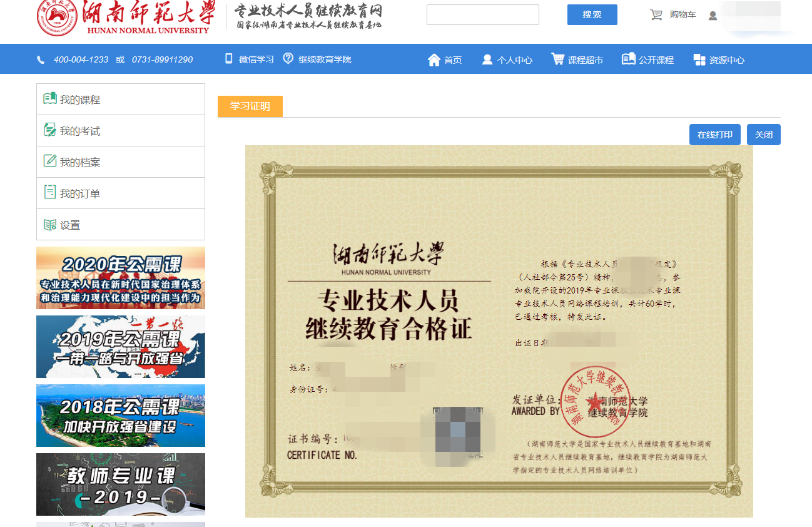Open the 2020年公需课 banner
The image size is (812, 527).
[x=121, y=278]
